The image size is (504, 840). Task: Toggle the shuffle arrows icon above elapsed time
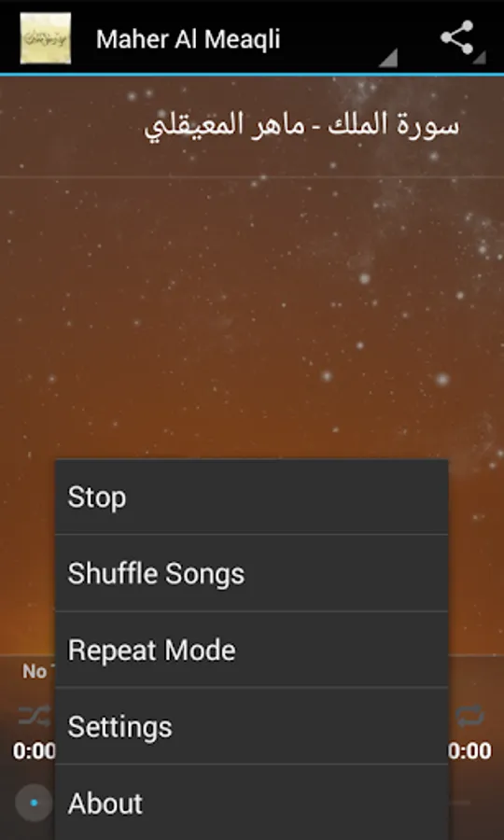[35, 716]
